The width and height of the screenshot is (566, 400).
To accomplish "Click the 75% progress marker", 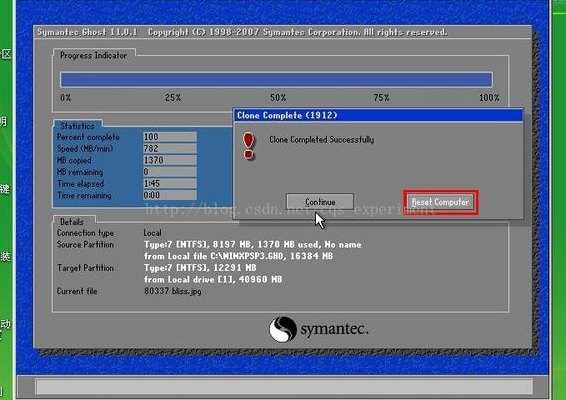I will tap(382, 97).
